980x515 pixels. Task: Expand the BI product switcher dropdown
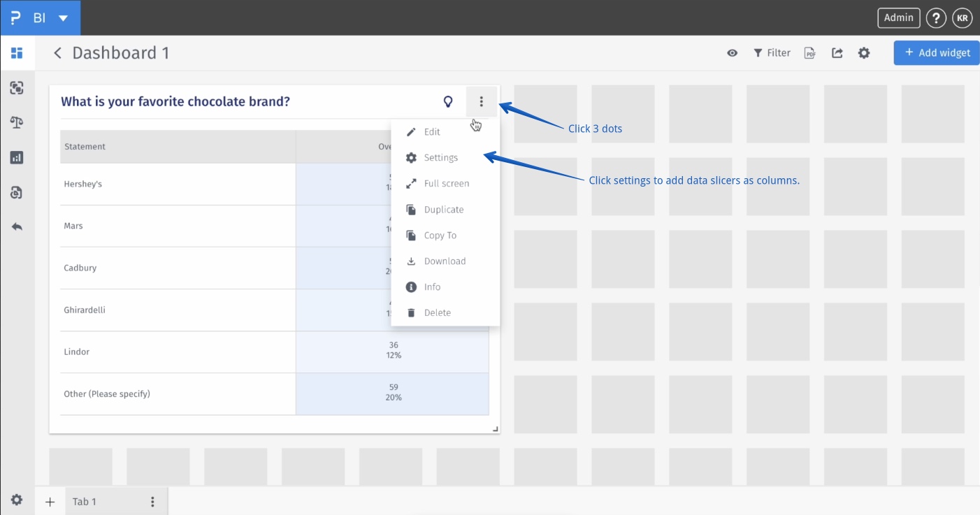[x=63, y=17]
